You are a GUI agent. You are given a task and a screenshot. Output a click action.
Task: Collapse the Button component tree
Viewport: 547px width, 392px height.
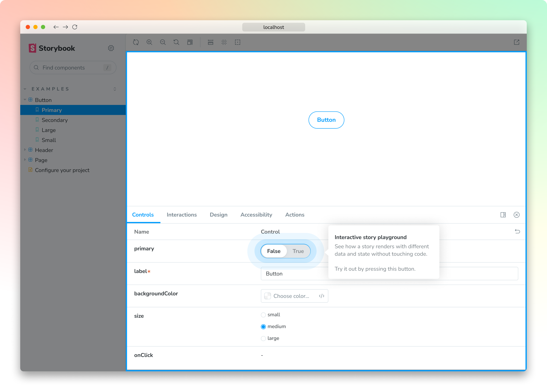click(25, 100)
